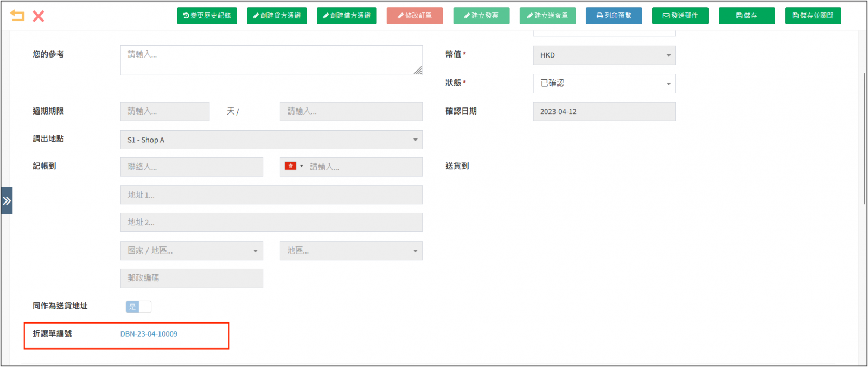Open the DBN-23-04-10009 debit note link
Image resolution: width=868 pixels, height=367 pixels.
pyautogui.click(x=149, y=334)
